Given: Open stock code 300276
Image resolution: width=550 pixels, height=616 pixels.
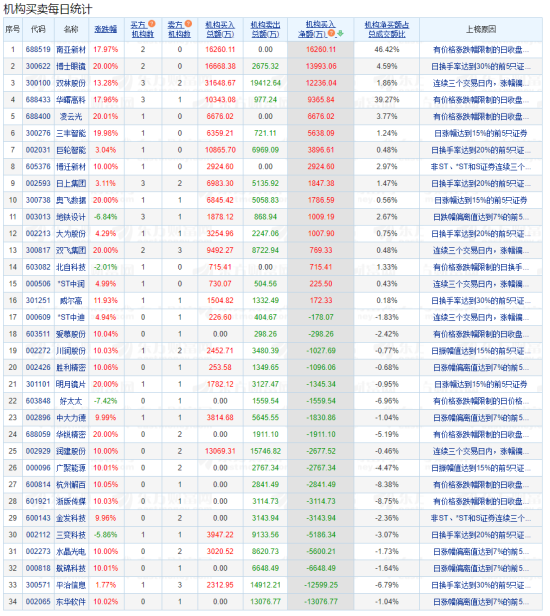Looking at the screenshot, I should [38, 133].
